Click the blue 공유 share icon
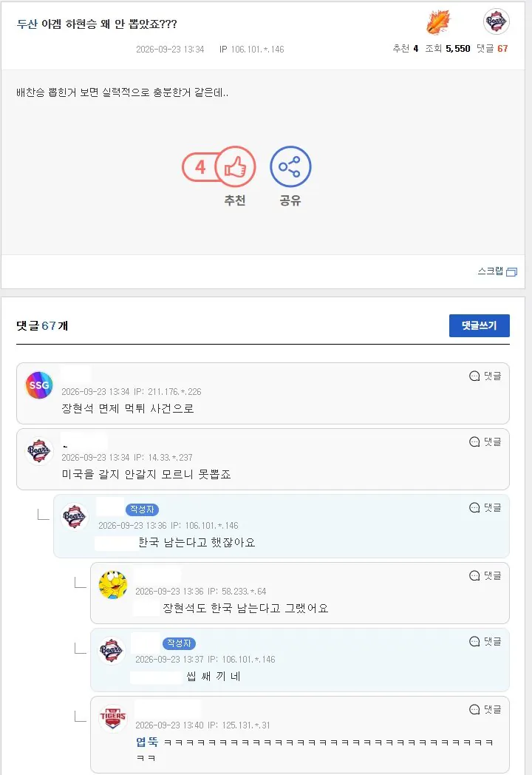This screenshot has width=532, height=775. click(x=290, y=166)
